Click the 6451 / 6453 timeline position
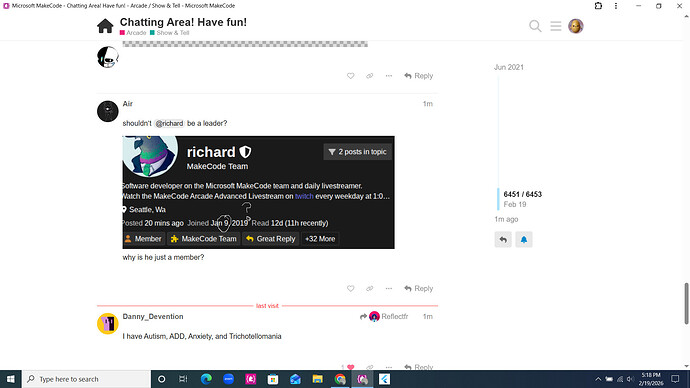The height and width of the screenshot is (388, 690). tap(522, 194)
